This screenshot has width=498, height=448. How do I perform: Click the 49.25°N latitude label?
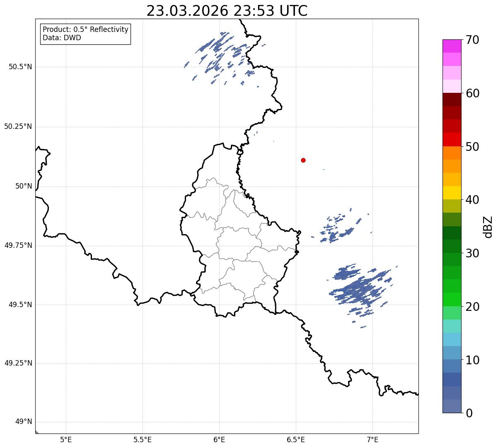click(x=18, y=363)
